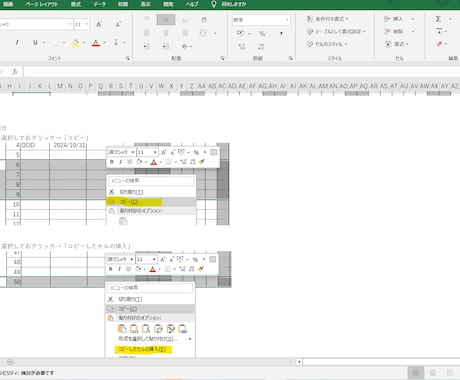
Task: Increase decimal places
Action: pyautogui.click(x=242, y=46)
